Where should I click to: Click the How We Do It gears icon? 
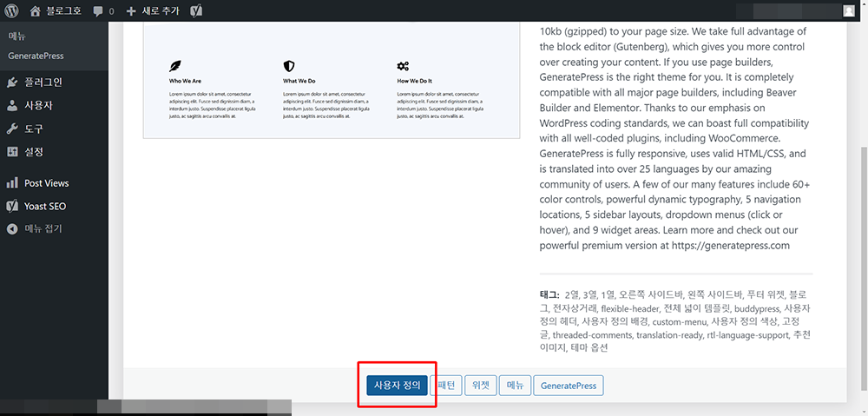click(x=403, y=67)
